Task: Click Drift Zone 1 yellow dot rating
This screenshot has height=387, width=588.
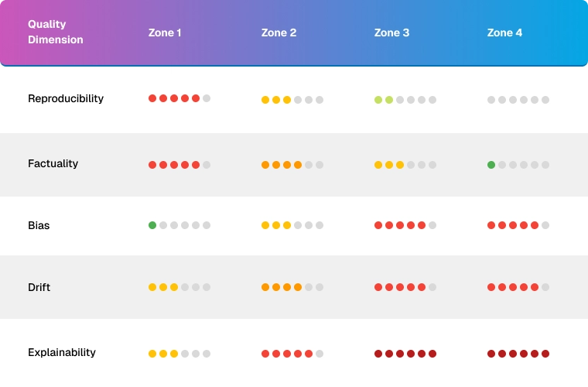Action: [163, 287]
